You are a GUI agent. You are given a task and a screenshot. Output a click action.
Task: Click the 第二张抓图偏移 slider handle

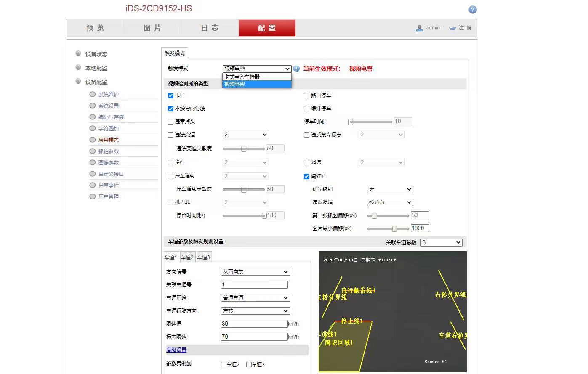(x=374, y=215)
